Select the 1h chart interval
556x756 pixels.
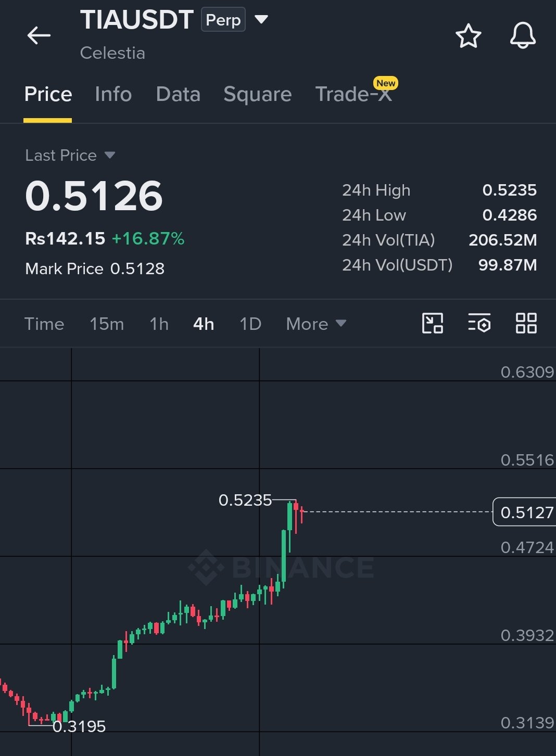tap(159, 324)
